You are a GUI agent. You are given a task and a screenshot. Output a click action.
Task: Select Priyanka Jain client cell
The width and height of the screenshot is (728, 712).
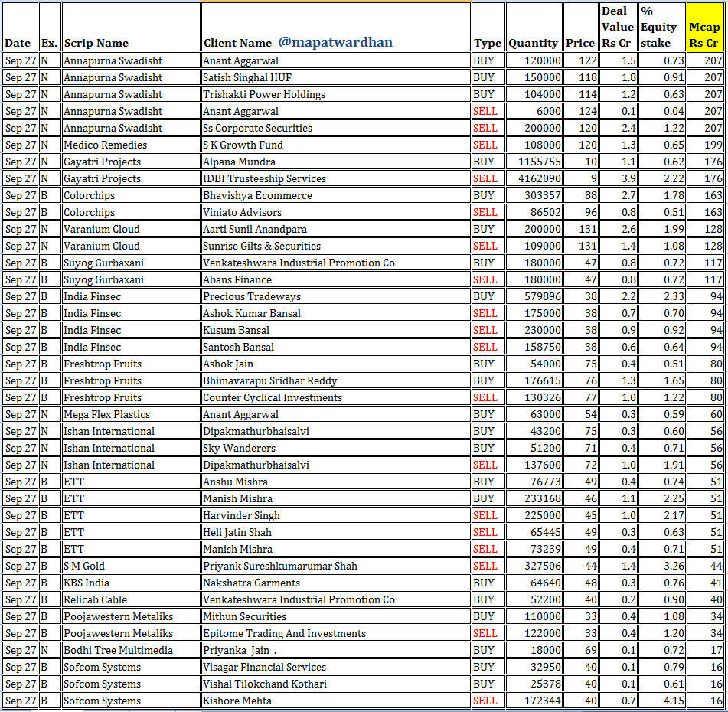(x=336, y=650)
